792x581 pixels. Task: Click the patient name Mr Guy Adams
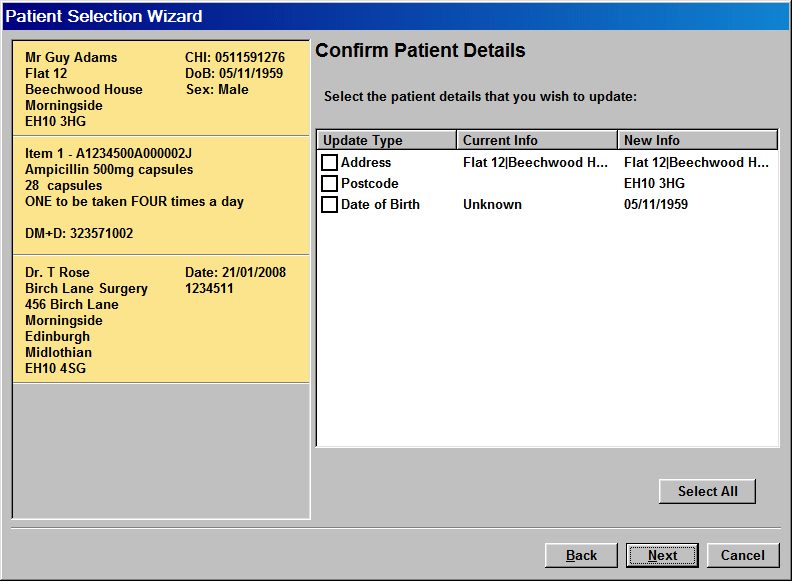click(71, 58)
